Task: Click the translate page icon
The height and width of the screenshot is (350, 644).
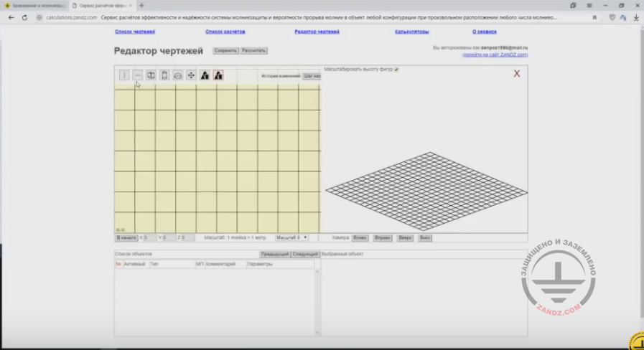Action: click(x=623, y=18)
